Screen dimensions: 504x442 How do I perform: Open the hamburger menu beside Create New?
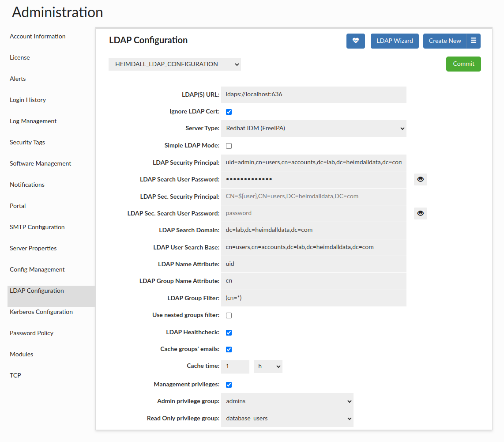click(x=473, y=41)
